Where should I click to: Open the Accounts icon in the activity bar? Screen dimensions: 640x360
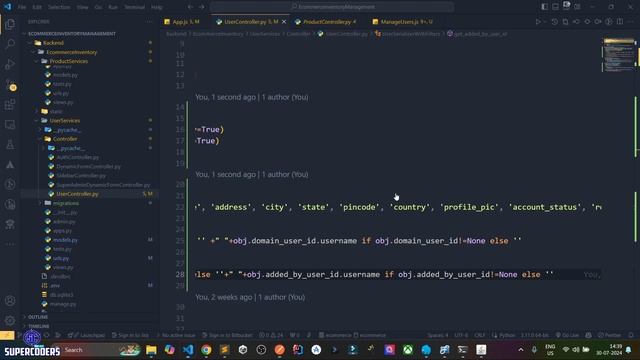coord(10,301)
